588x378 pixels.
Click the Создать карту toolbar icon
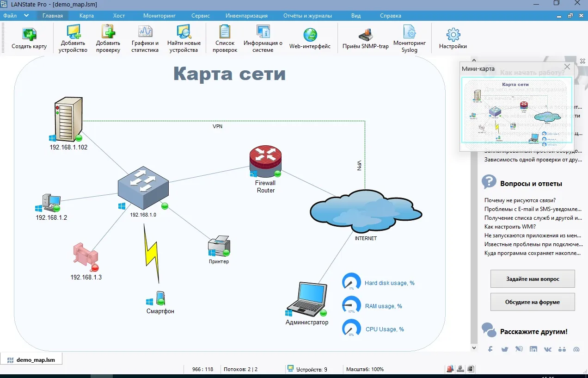(29, 34)
